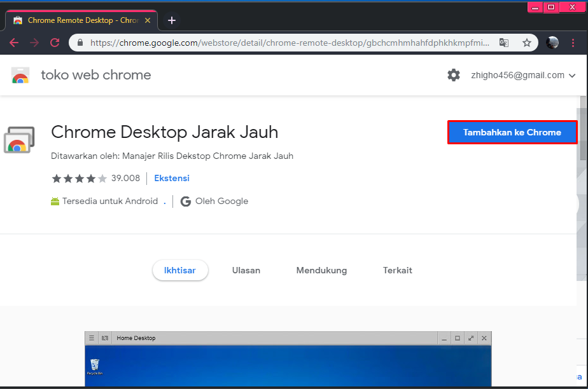Click the star rating of the extension

(79, 179)
